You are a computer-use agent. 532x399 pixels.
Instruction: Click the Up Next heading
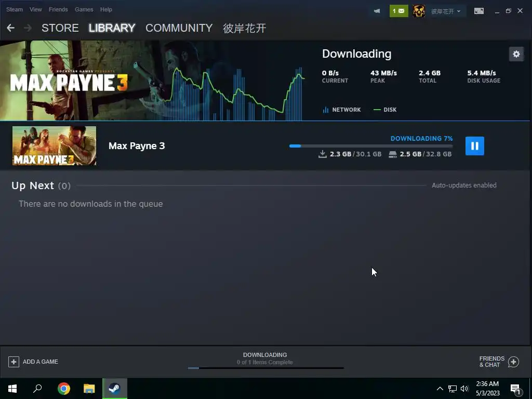[33, 185]
